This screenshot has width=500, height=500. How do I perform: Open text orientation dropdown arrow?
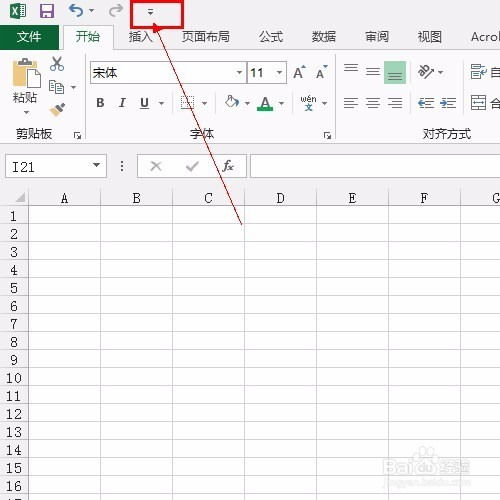441,72
